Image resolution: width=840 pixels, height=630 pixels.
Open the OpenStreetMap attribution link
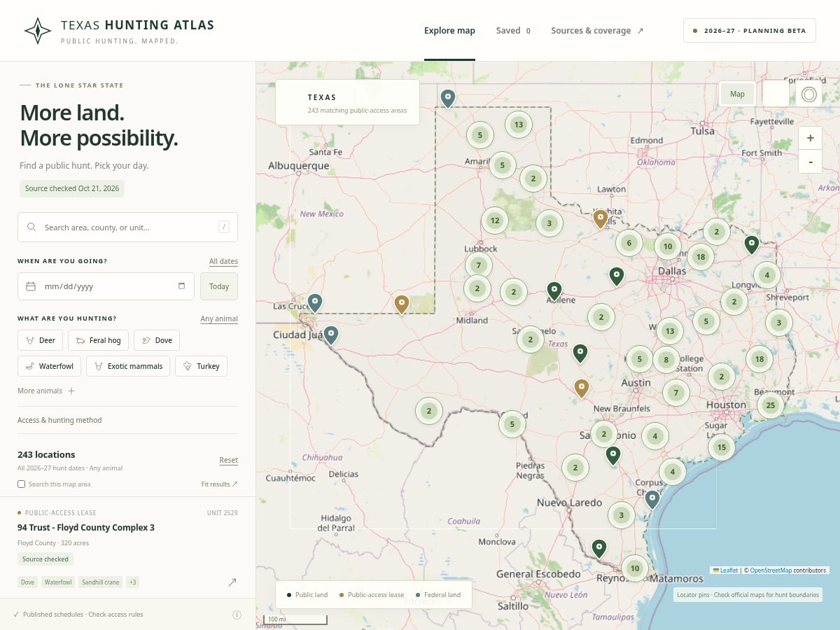(771, 570)
